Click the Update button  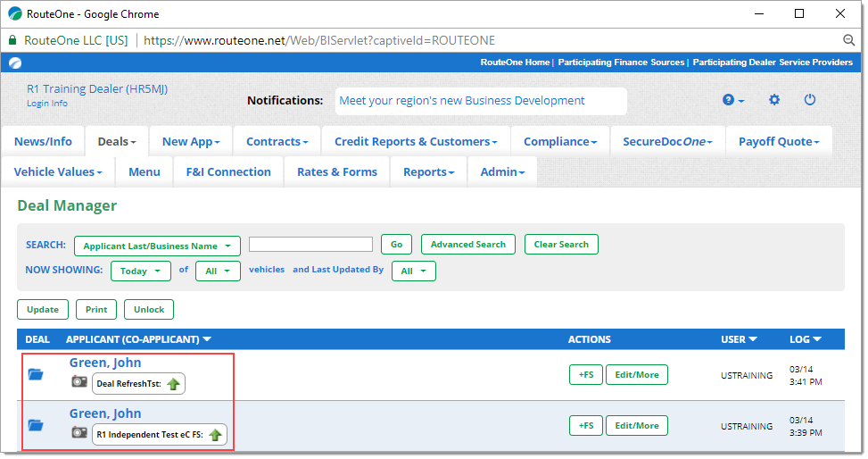coord(43,309)
